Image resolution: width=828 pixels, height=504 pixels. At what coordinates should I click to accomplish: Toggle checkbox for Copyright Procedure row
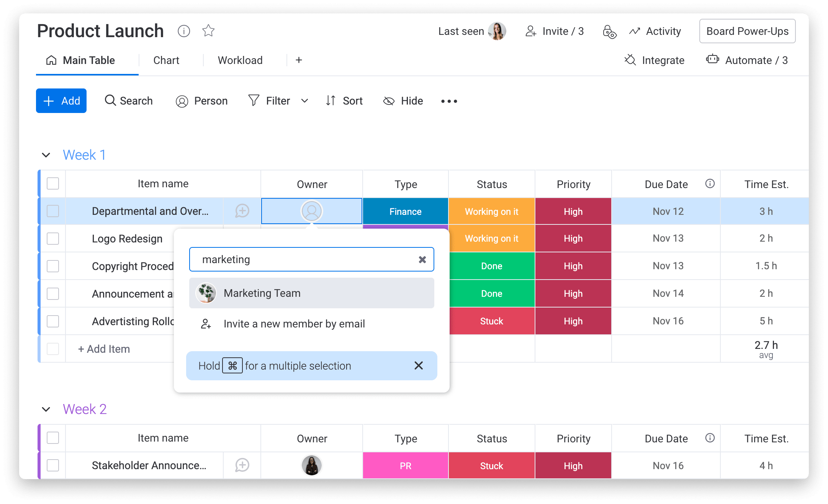coord(52,266)
